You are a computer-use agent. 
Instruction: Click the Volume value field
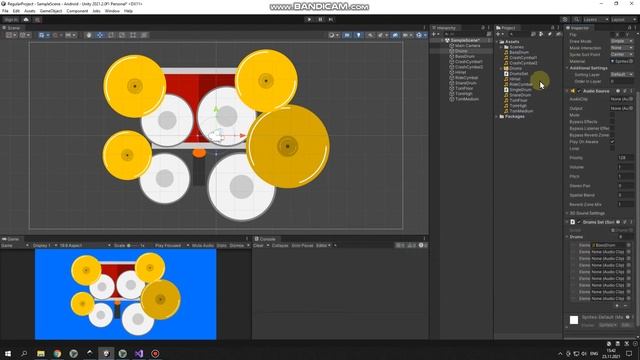(625, 167)
